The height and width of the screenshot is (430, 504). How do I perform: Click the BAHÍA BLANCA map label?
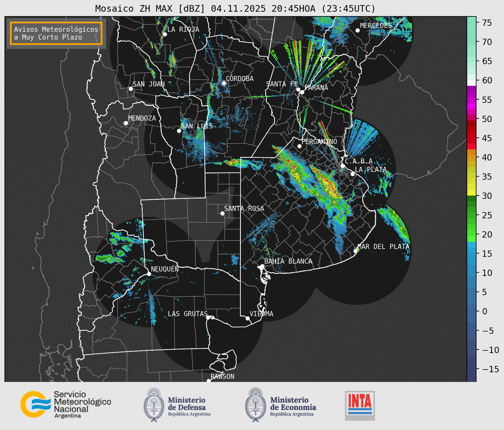pos(288,261)
